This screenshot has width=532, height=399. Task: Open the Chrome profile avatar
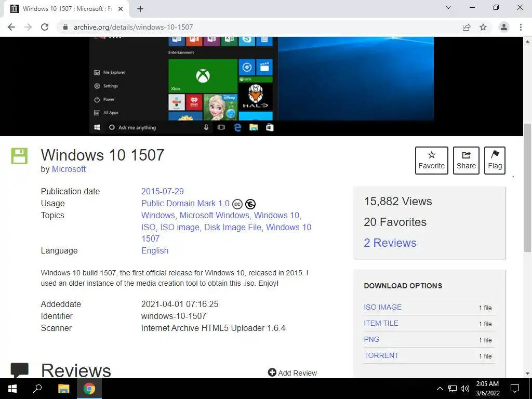click(504, 27)
